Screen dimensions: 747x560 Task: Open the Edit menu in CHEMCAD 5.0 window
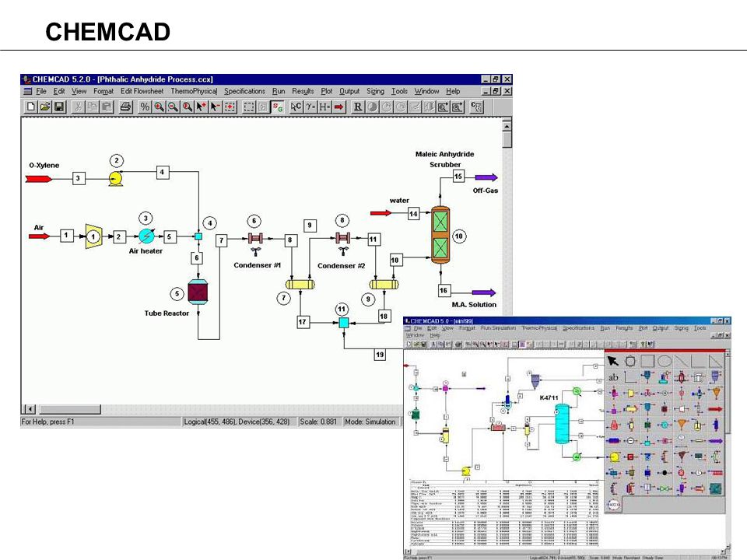(x=432, y=328)
